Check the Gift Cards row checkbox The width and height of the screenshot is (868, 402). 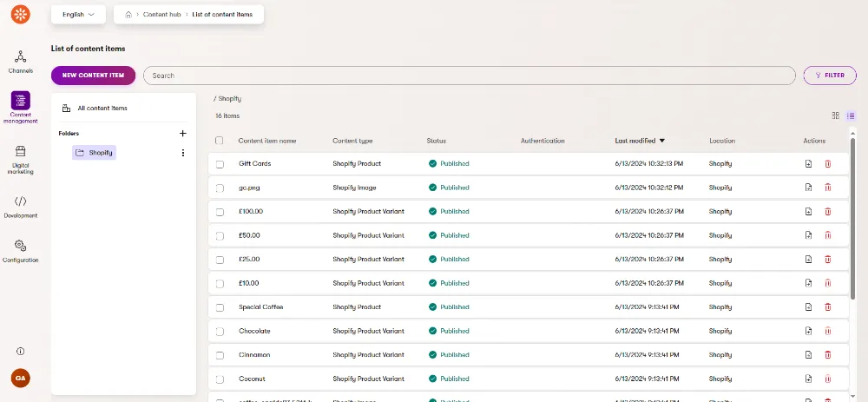tap(220, 164)
